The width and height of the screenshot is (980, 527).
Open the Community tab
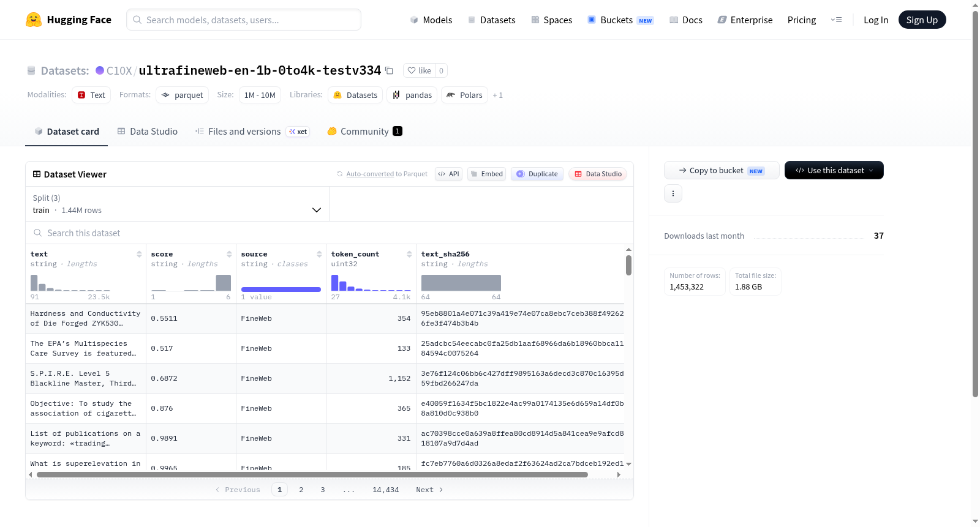365,131
